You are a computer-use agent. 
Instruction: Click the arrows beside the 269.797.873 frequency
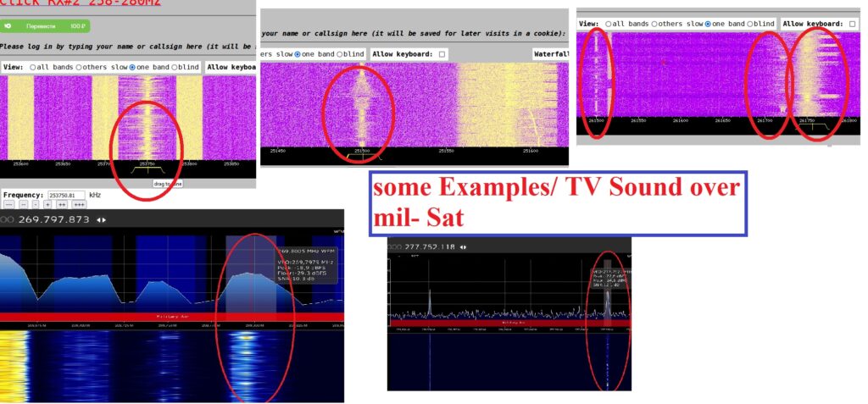click(101, 219)
